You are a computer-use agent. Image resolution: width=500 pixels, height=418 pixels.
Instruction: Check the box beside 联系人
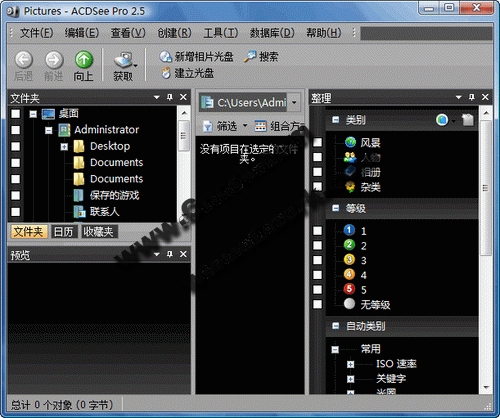pos(16,212)
